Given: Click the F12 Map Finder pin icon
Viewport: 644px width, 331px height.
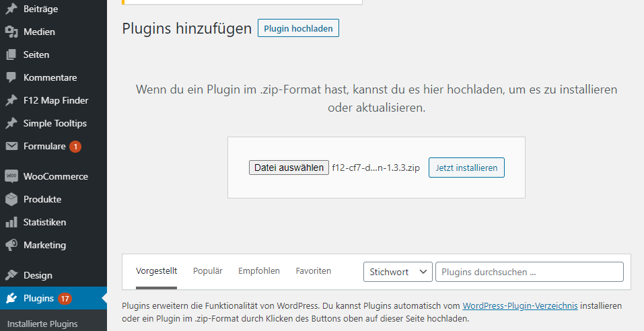Looking at the screenshot, I should (11, 100).
